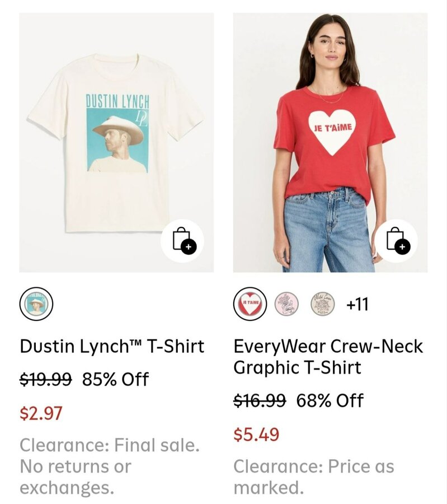Choose the pink graphic color swatch

(286, 304)
